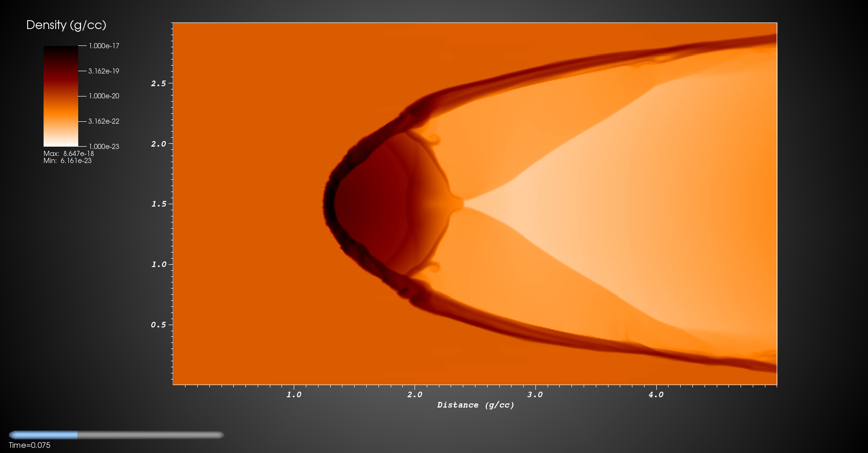Click the y-axis tick label '1.5'
The height and width of the screenshot is (453, 868).
(158, 204)
